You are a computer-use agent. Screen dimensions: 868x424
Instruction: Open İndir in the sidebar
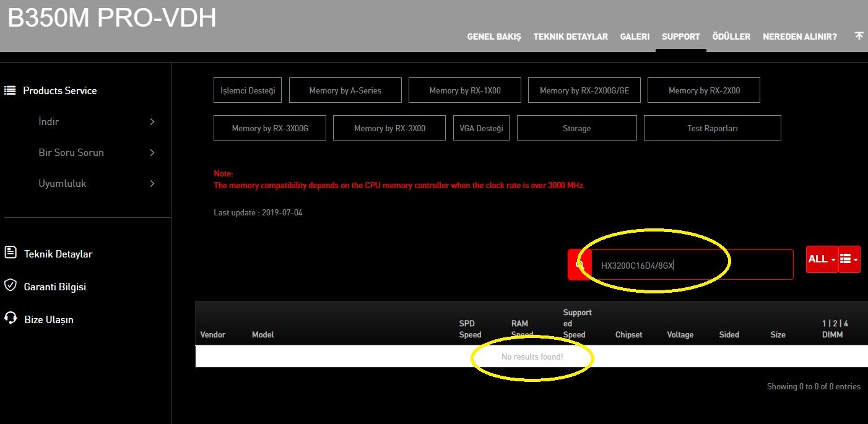49,122
